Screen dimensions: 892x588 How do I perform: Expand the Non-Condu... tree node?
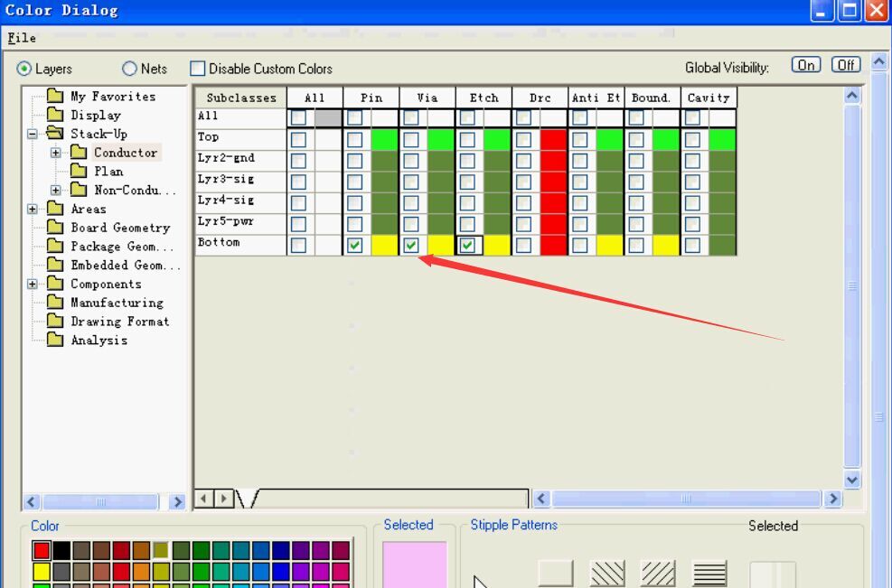pyautogui.click(x=56, y=190)
